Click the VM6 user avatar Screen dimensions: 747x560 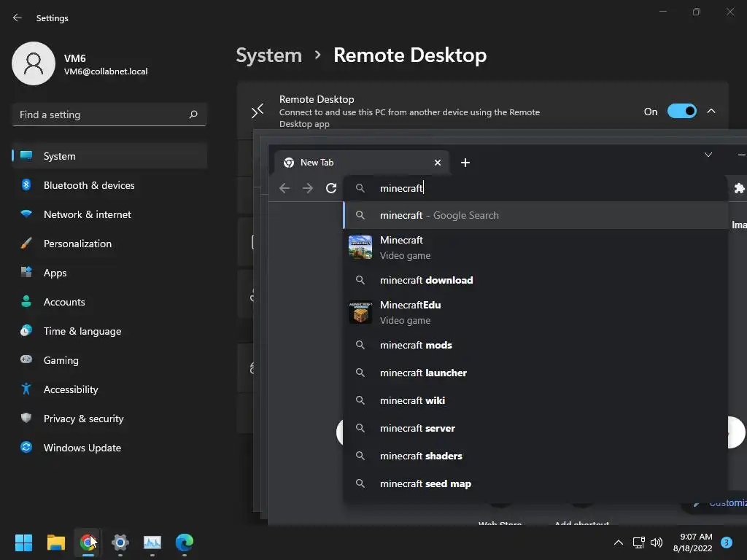coord(34,63)
